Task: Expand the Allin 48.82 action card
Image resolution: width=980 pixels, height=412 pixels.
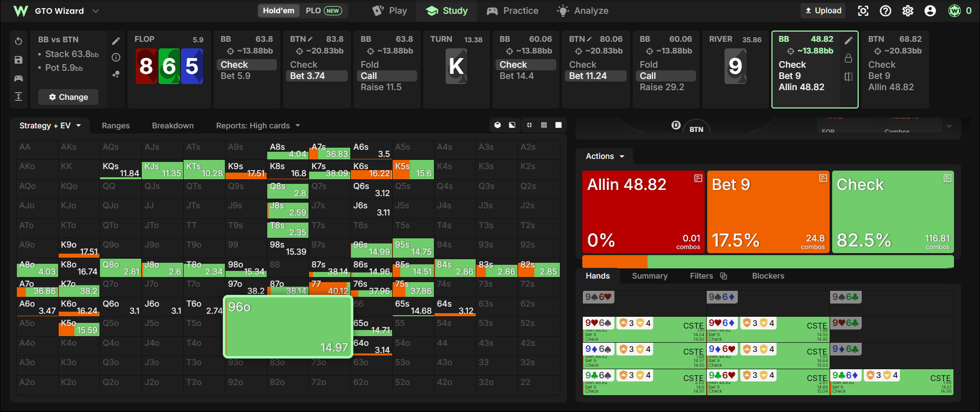Action: (x=698, y=178)
